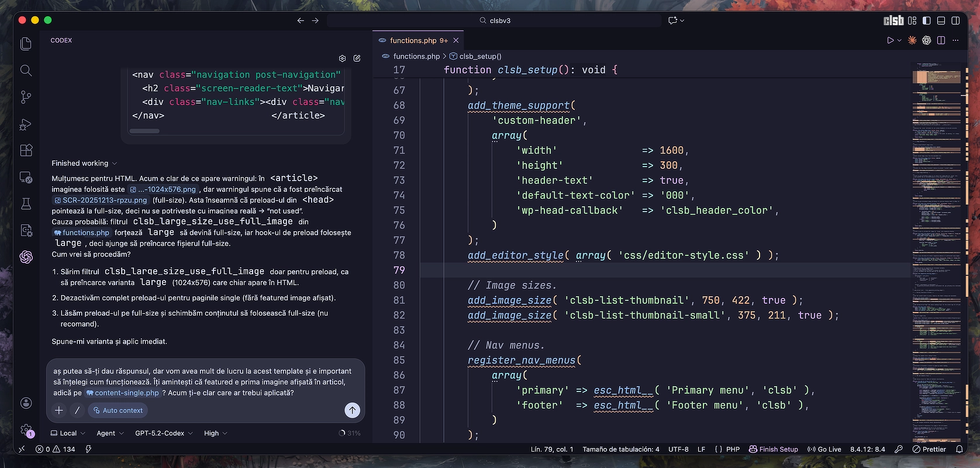Toggle the primary sidebar visibility
This screenshot has height=468, width=980.
(926, 20)
